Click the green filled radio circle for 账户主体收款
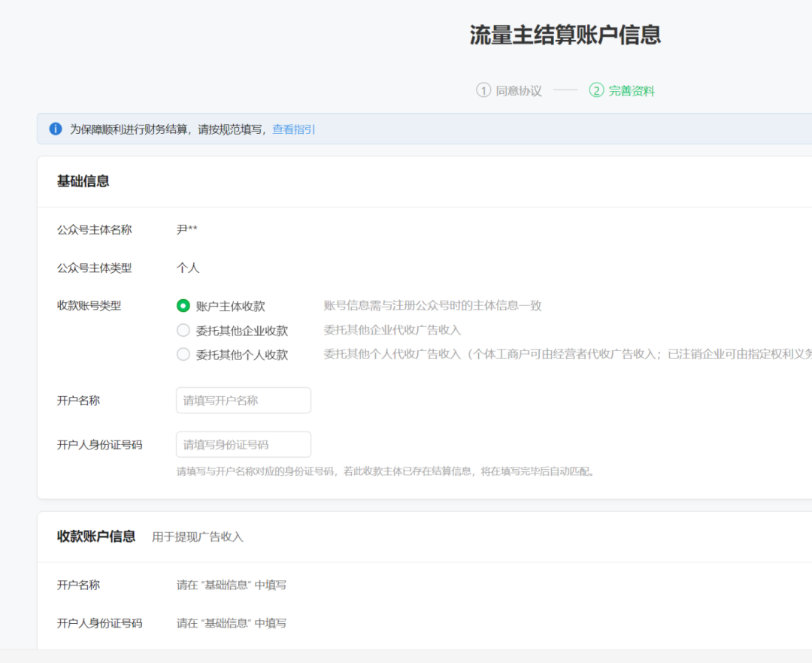The height and width of the screenshot is (663, 812). [183, 306]
